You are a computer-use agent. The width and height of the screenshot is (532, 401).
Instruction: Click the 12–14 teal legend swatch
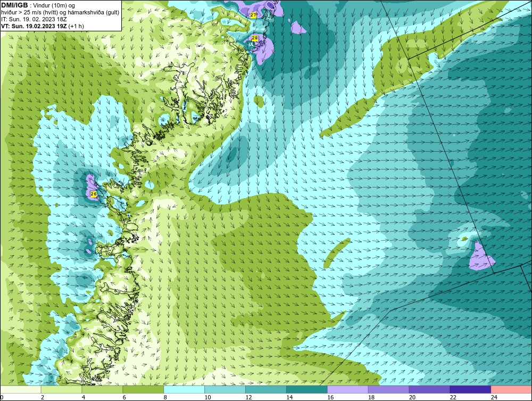[x=266, y=389]
